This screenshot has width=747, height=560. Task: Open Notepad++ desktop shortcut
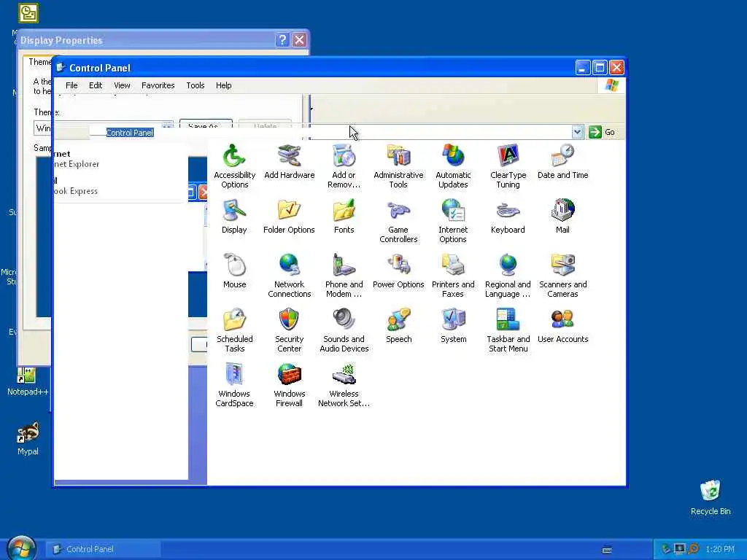tap(28, 382)
